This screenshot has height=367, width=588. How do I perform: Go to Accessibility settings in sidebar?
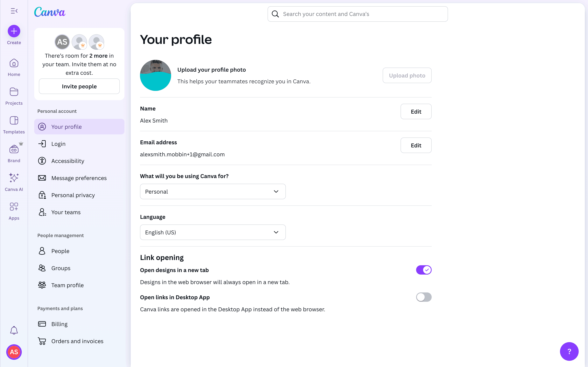[x=68, y=161]
